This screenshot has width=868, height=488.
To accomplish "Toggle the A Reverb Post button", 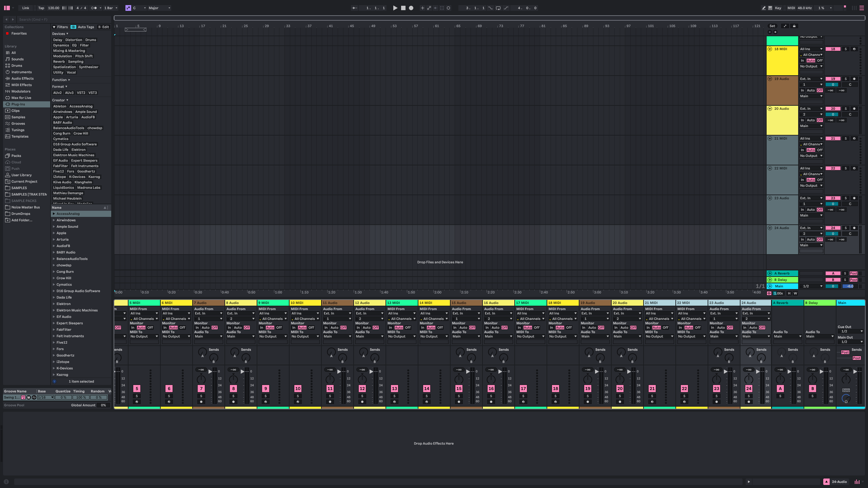I will 853,273.
